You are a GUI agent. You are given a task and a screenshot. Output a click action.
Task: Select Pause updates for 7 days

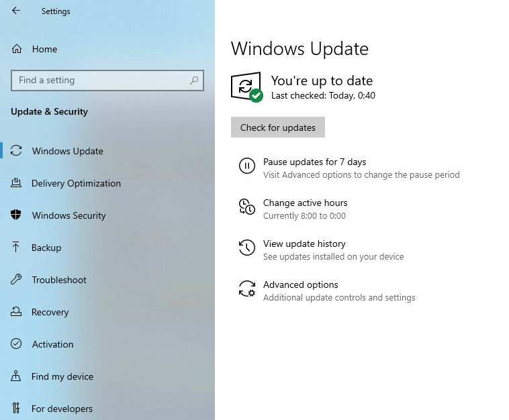click(x=314, y=162)
